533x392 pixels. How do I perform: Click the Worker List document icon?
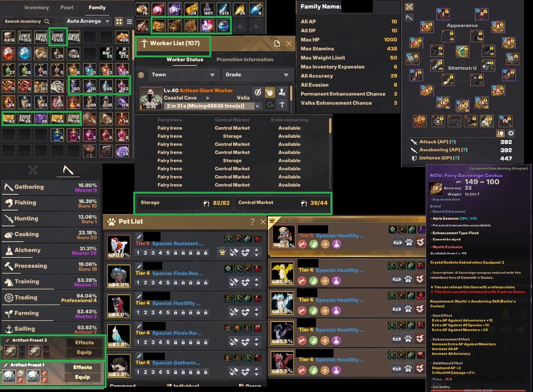[277, 44]
